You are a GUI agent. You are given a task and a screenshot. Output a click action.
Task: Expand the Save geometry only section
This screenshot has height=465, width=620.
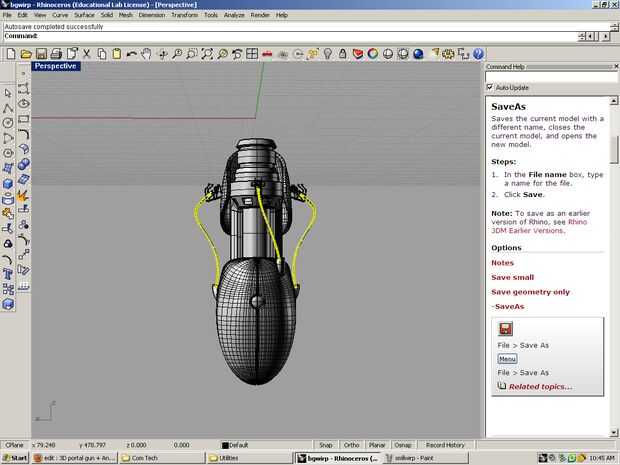(530, 292)
